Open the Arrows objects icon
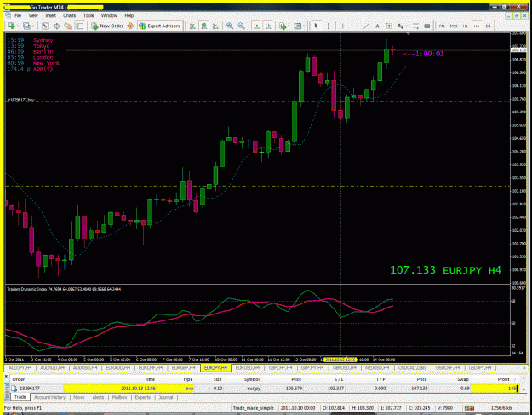532x415 pixels. (x=401, y=26)
